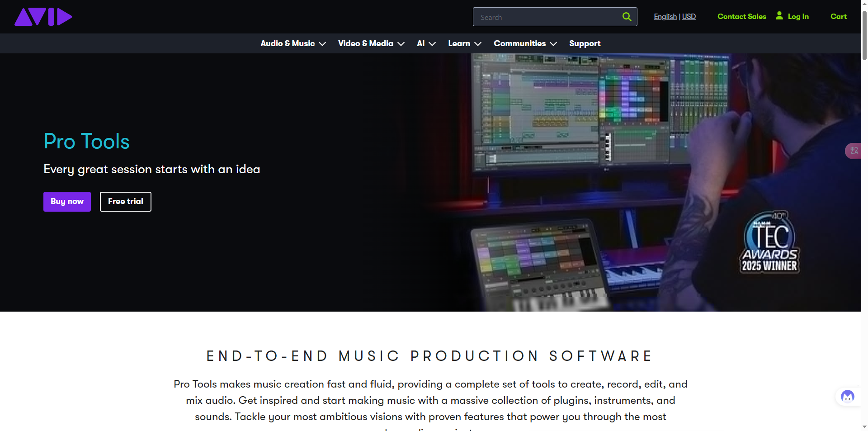Image resolution: width=868 pixels, height=431 pixels.
Task: Expand the Learn menu
Action: click(465, 43)
